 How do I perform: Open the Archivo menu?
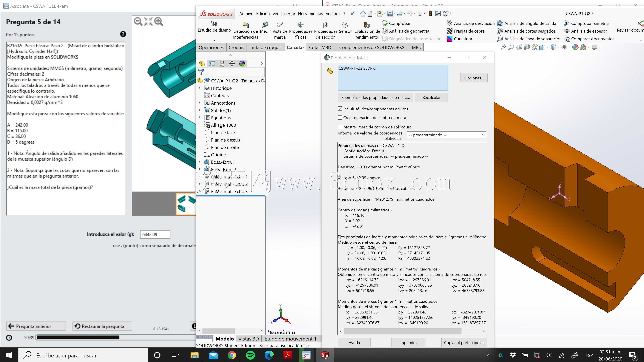tap(246, 13)
